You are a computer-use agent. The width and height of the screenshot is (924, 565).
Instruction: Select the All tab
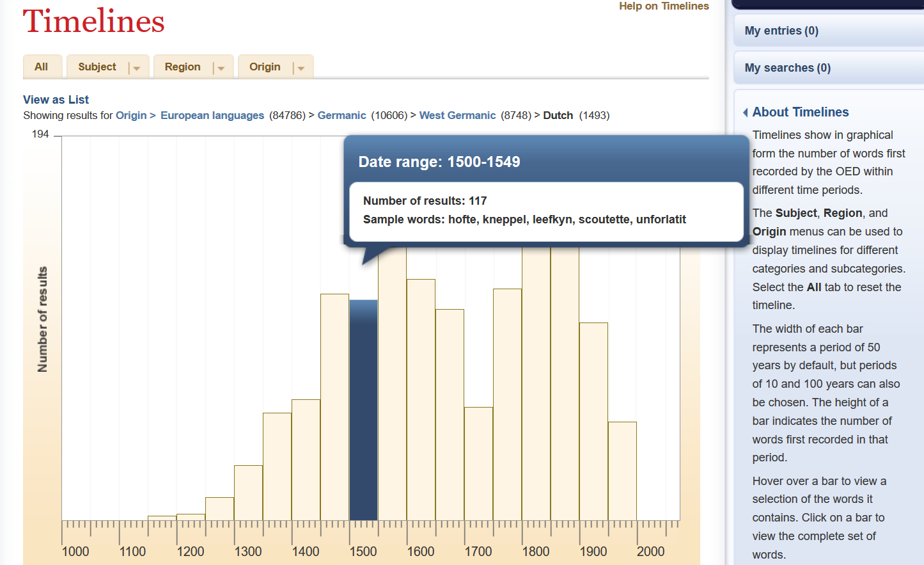(42, 67)
